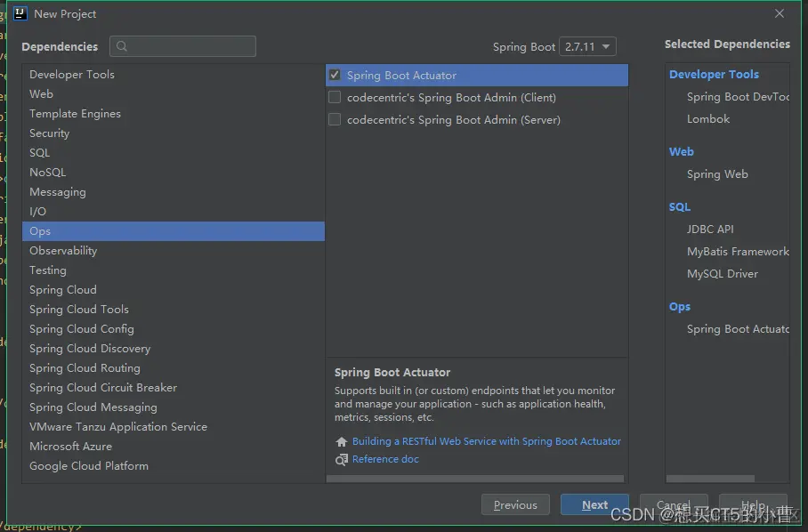This screenshot has height=532, width=808.
Task: Select the NoSQL category
Action: 174,173
